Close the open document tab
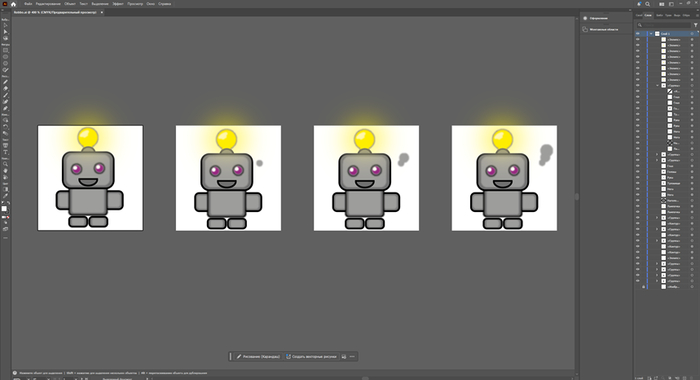 click(101, 13)
